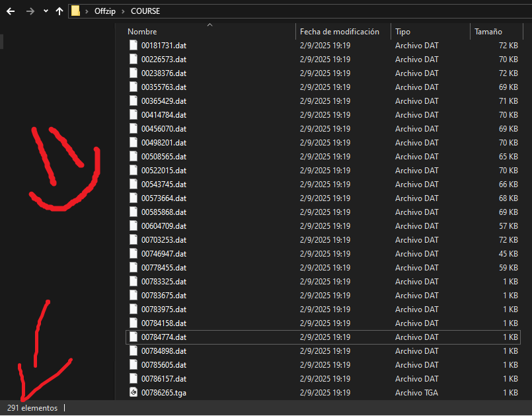Select file icon of 00543745.dat
532x416 pixels.
[x=133, y=184]
